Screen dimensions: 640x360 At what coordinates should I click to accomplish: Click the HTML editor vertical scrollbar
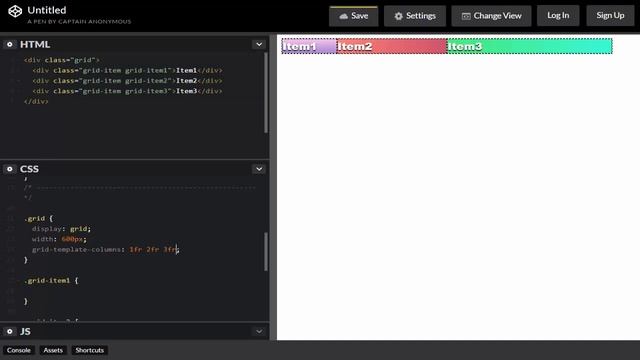click(x=266, y=93)
